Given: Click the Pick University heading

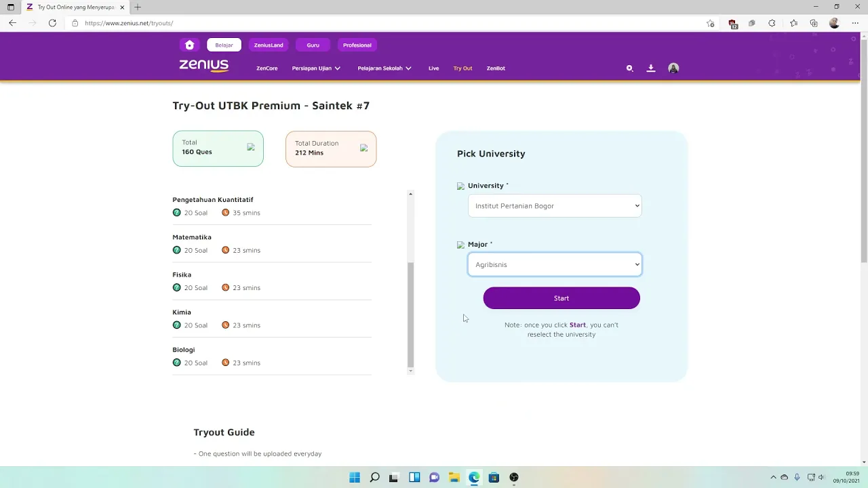Looking at the screenshot, I should [491, 154].
